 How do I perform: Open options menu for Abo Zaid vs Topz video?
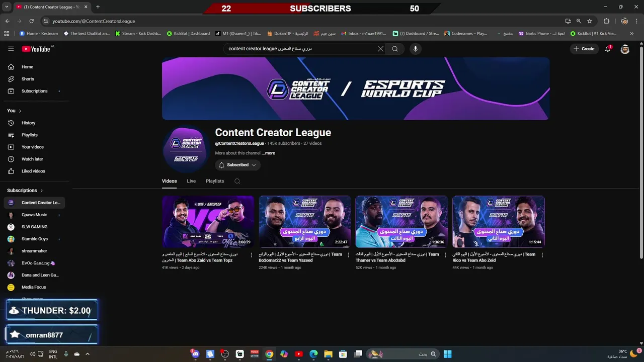252,255
